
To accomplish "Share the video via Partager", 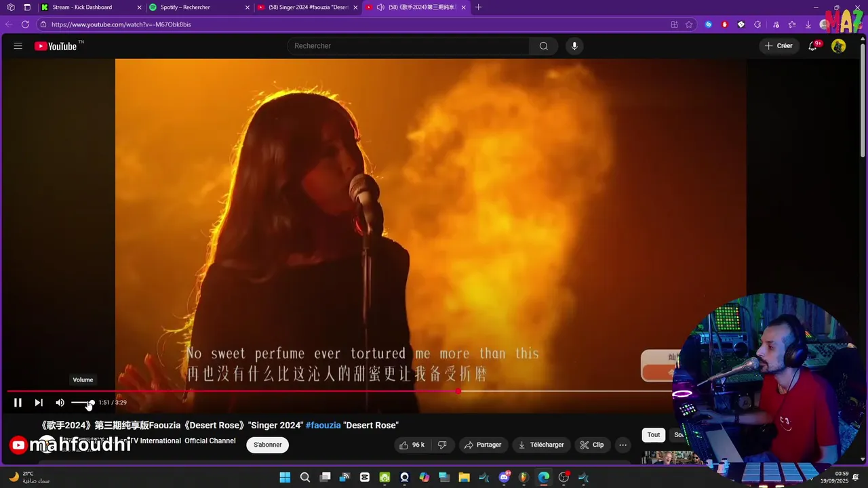I will coord(484,445).
